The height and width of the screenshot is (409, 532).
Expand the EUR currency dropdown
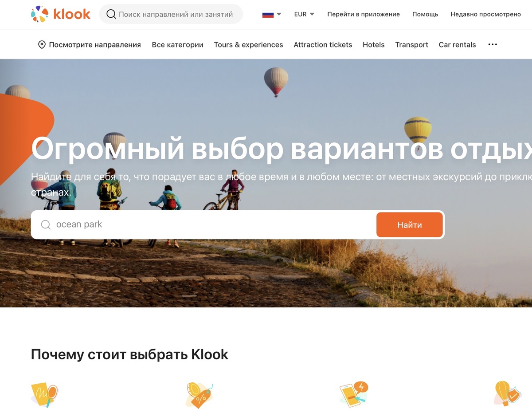(304, 14)
